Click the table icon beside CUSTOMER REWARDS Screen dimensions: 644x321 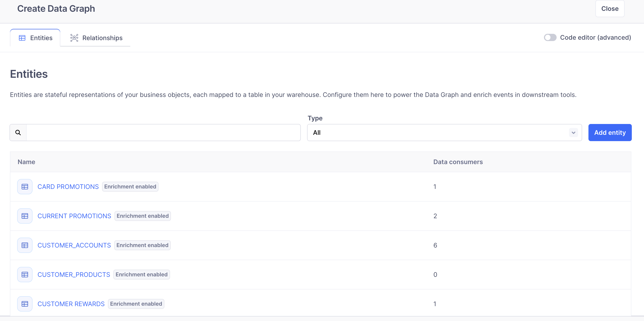(24, 304)
